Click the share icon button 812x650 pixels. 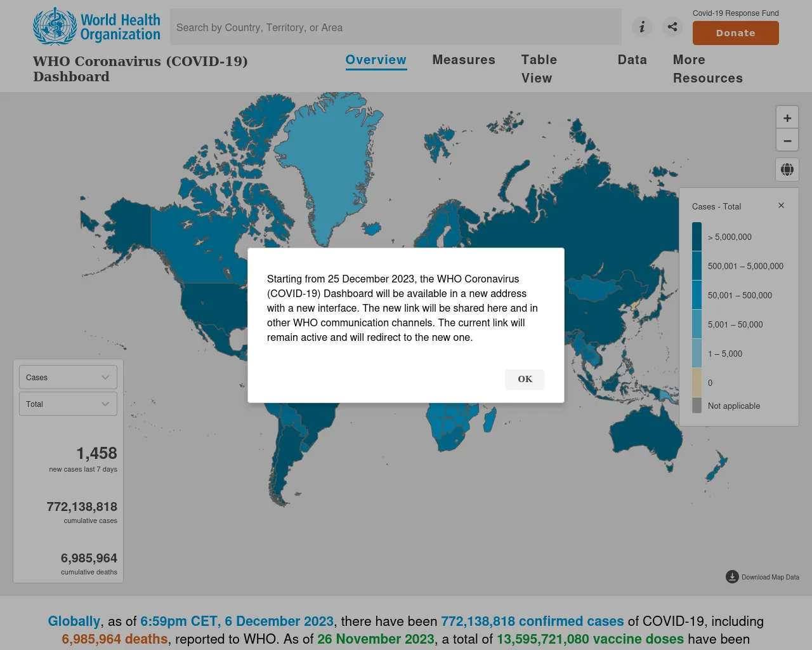(x=672, y=27)
